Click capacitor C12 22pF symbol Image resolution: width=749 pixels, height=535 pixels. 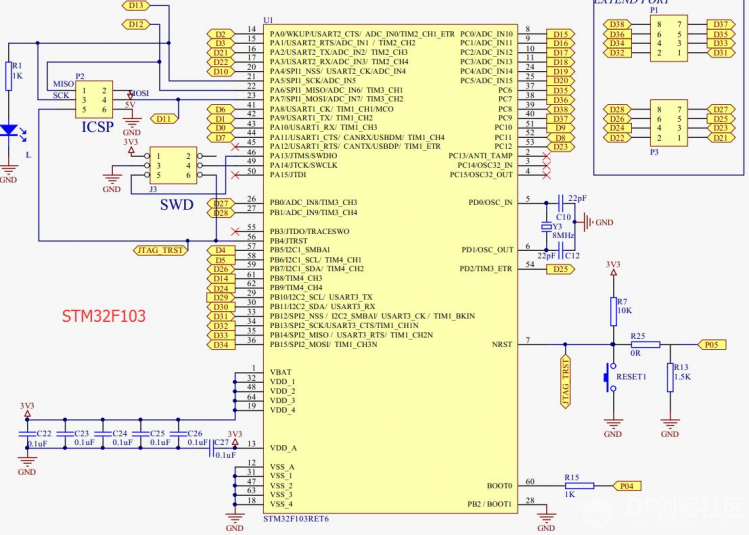[x=561, y=250]
